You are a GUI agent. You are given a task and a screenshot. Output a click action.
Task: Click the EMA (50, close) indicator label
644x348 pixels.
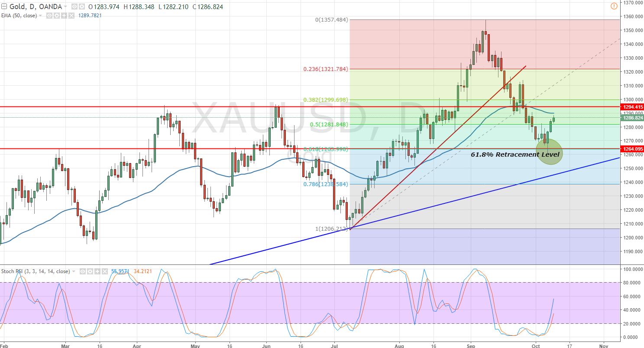coord(19,16)
